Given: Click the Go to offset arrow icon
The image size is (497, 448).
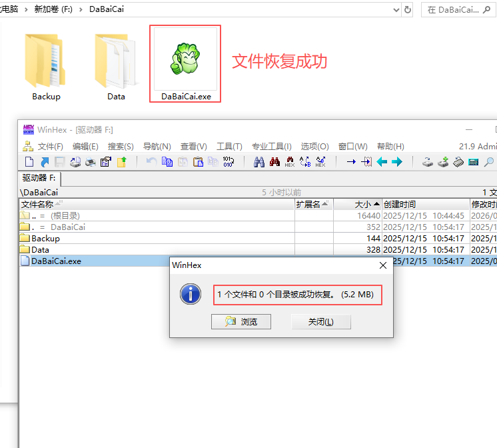Looking at the screenshot, I should [351, 162].
